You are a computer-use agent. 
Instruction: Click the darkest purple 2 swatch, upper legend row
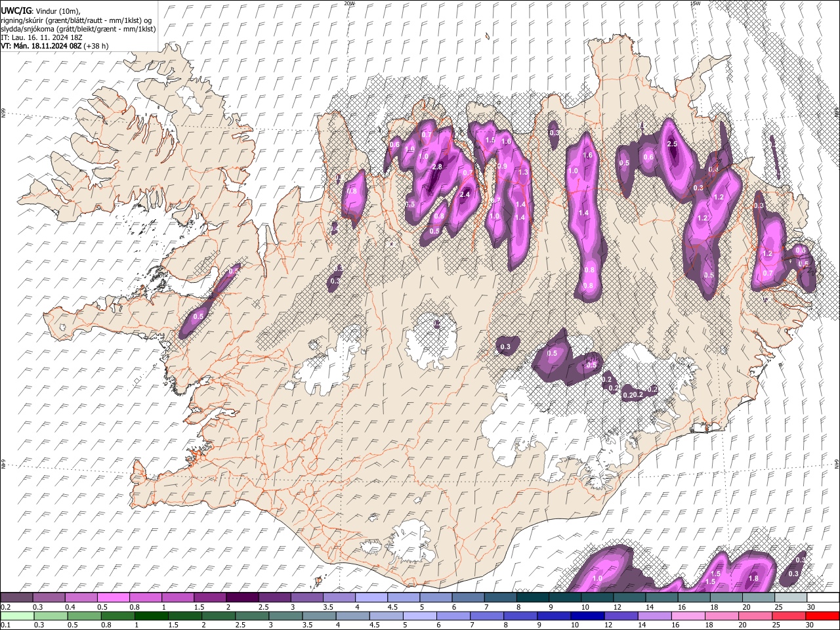(x=242, y=597)
